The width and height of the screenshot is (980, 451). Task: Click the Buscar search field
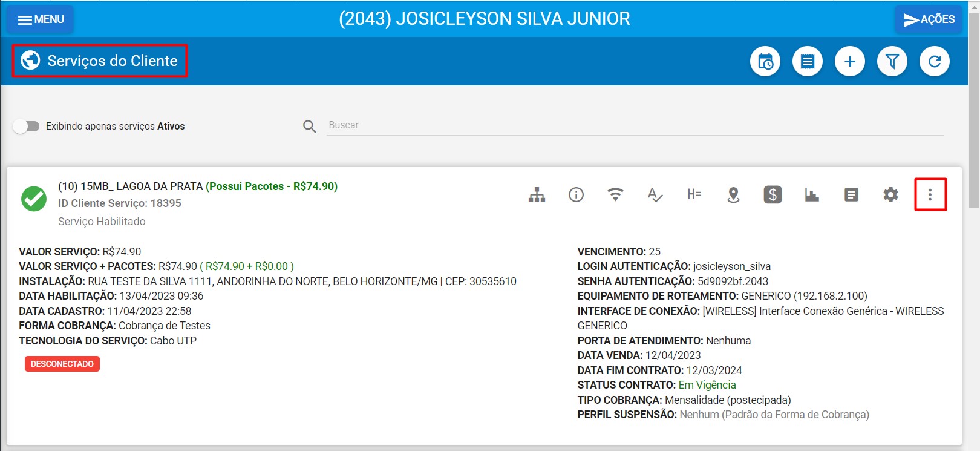tap(635, 125)
